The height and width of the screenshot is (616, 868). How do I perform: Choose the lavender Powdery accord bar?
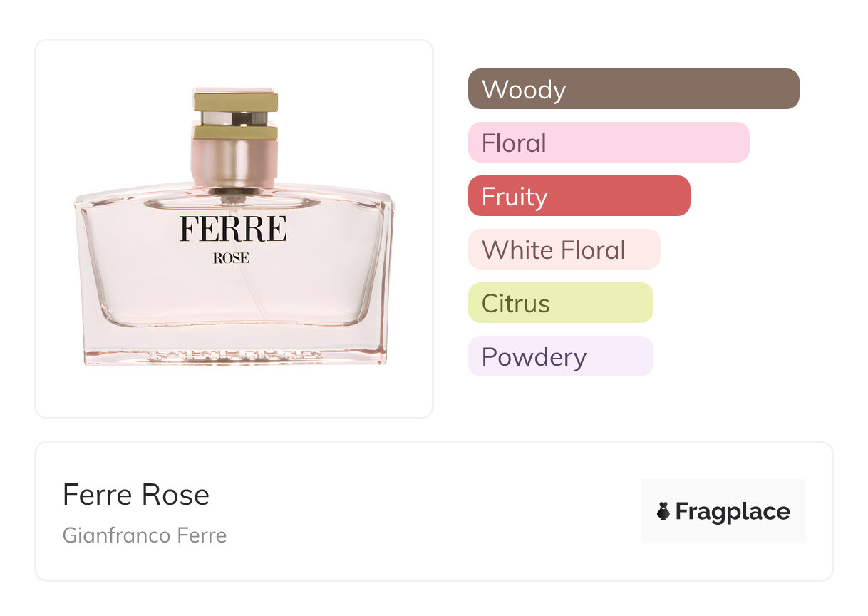[560, 356]
